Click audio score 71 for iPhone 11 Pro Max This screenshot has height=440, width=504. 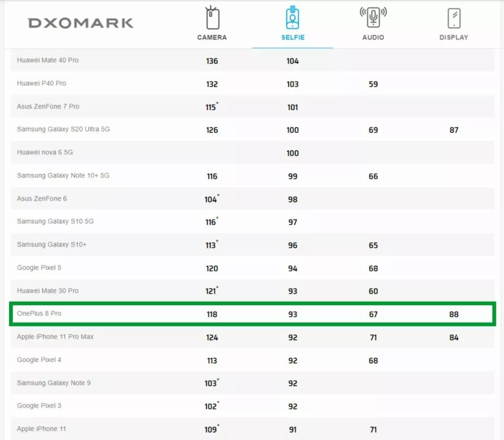tap(373, 338)
